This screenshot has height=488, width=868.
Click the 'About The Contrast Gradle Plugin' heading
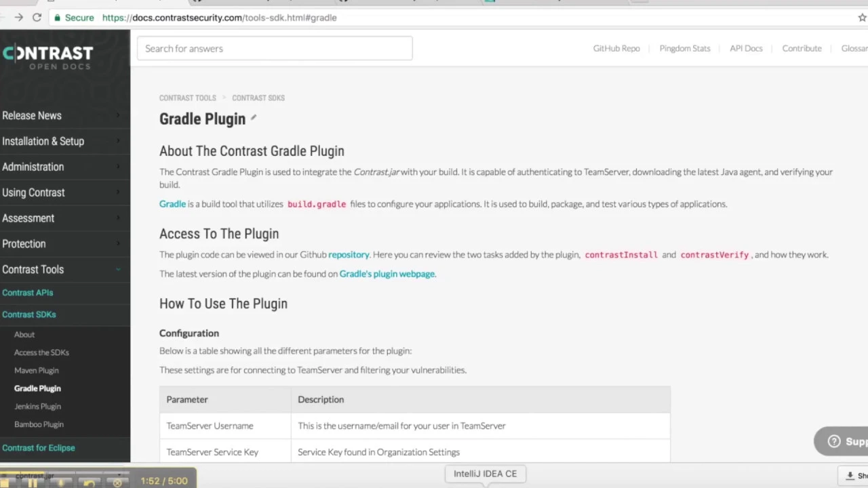point(252,151)
